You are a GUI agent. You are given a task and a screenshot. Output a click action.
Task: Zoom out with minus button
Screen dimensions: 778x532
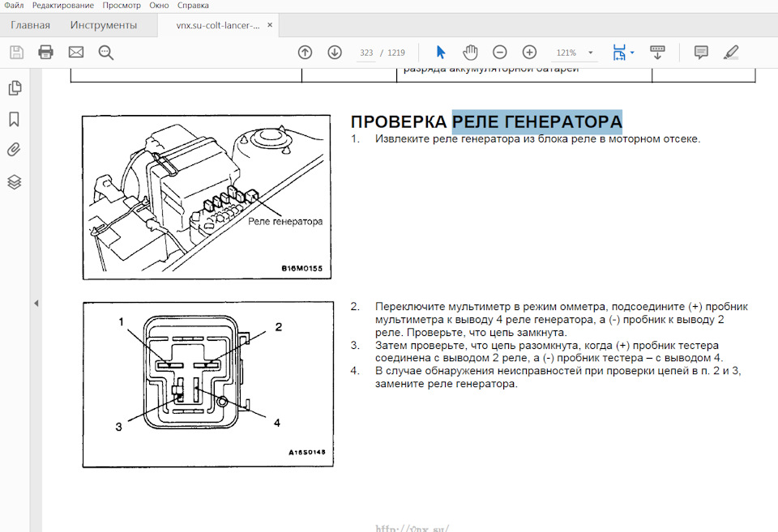pos(500,52)
